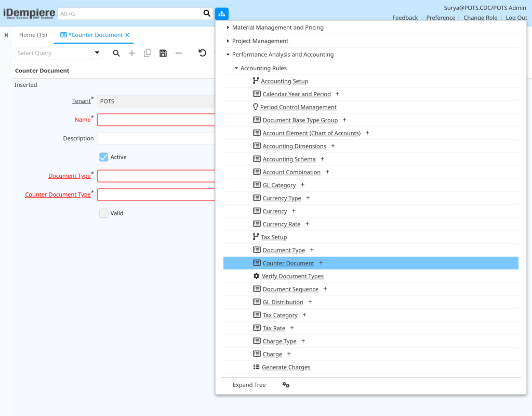Open the Preference link
Viewport: 532px width, 416px height.
(441, 18)
